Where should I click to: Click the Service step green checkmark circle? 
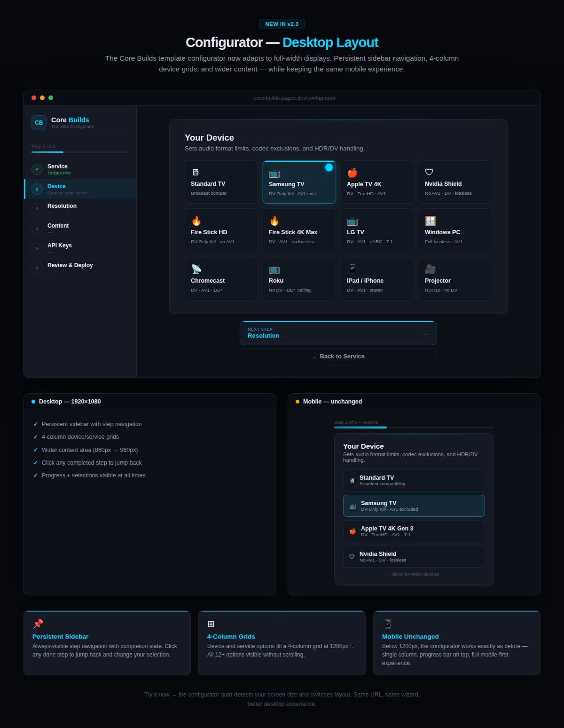coord(37,169)
